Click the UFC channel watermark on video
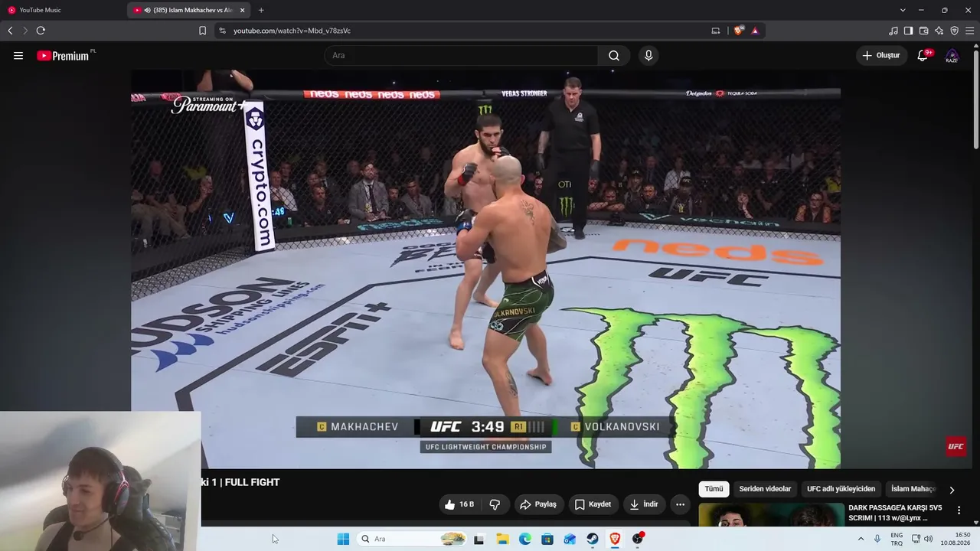Image resolution: width=980 pixels, height=551 pixels. coord(956,446)
